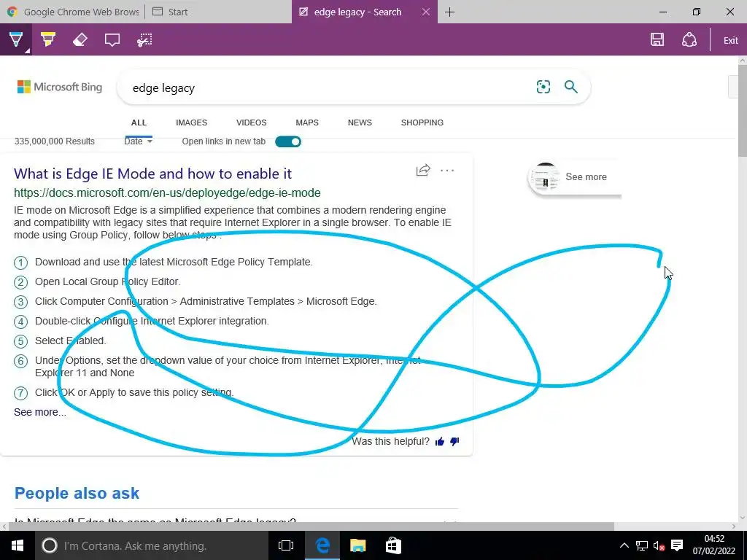Open a new browser tab

[449, 12]
